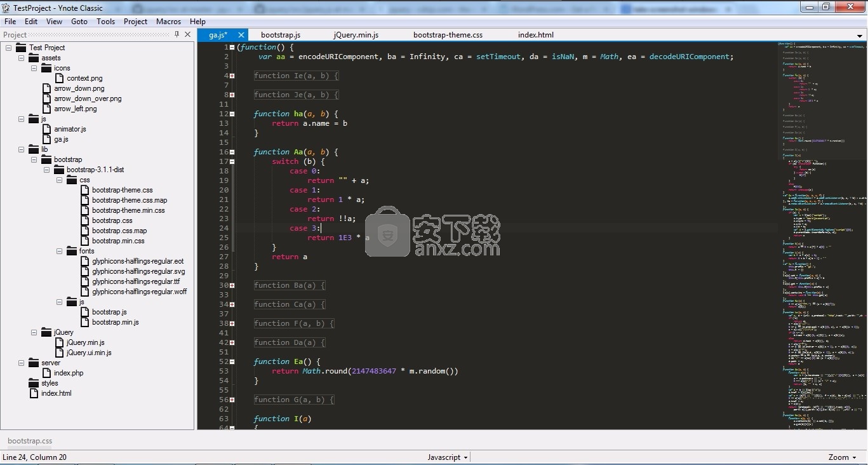Image resolution: width=868 pixels, height=465 pixels.
Task: Click the assets folder icon
Action: click(x=34, y=58)
